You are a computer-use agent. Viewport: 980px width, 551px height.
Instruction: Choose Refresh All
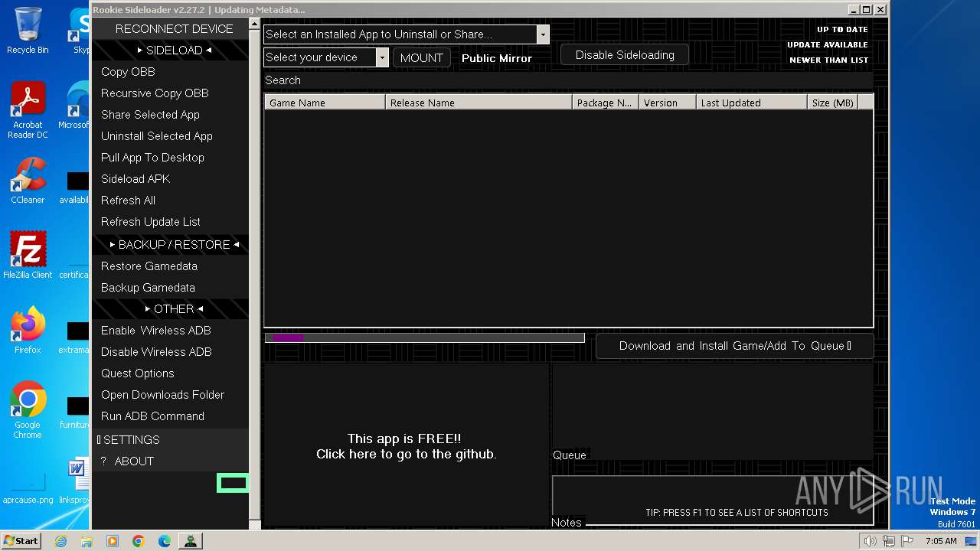171,201
